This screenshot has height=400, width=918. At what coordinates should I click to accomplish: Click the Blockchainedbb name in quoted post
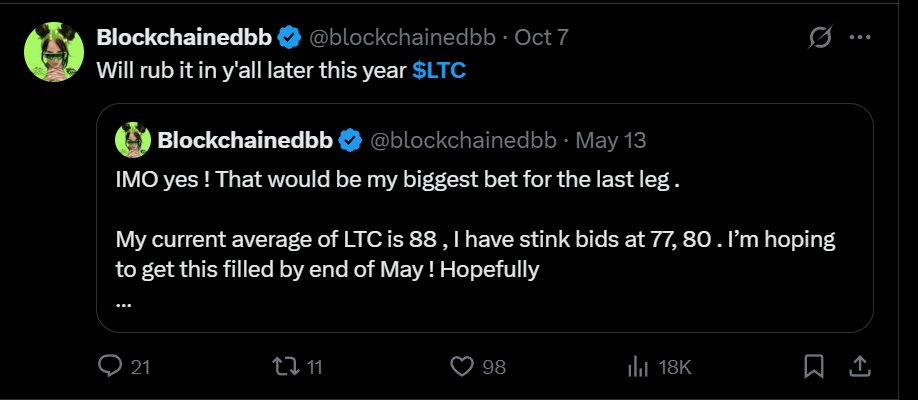(248, 141)
